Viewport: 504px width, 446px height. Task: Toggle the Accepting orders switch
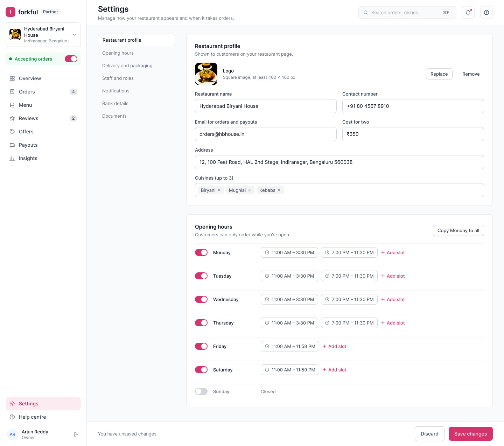[x=71, y=59]
